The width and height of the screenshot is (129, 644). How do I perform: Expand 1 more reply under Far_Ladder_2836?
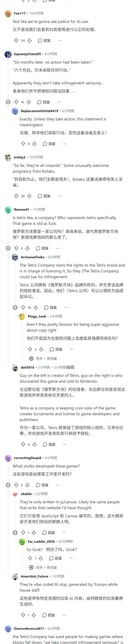coord(43,567)
